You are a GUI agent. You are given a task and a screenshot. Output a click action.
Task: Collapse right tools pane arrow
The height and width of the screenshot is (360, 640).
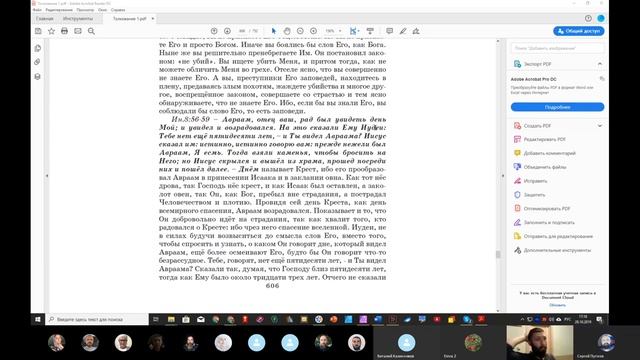click(503, 176)
